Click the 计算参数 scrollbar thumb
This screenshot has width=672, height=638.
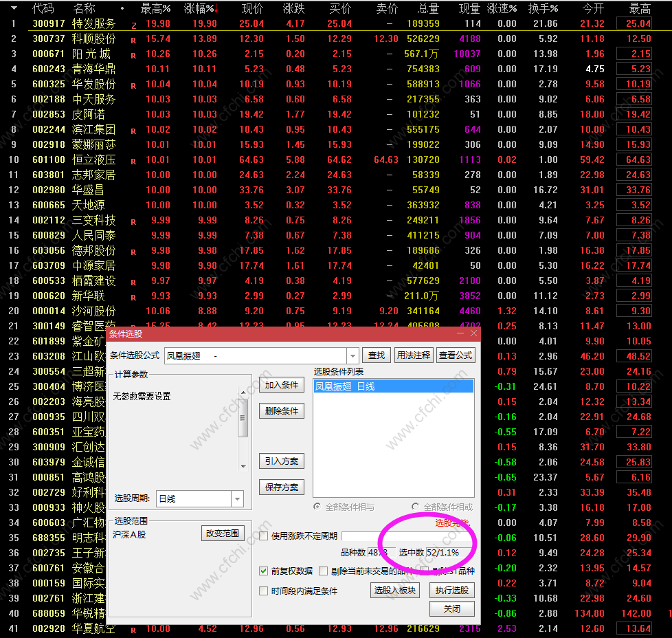tap(243, 418)
